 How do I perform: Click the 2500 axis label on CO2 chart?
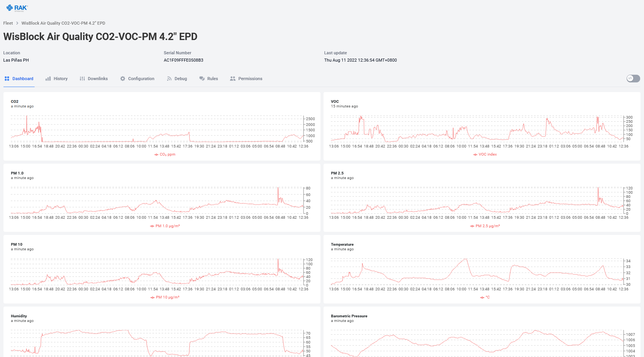[x=310, y=119]
